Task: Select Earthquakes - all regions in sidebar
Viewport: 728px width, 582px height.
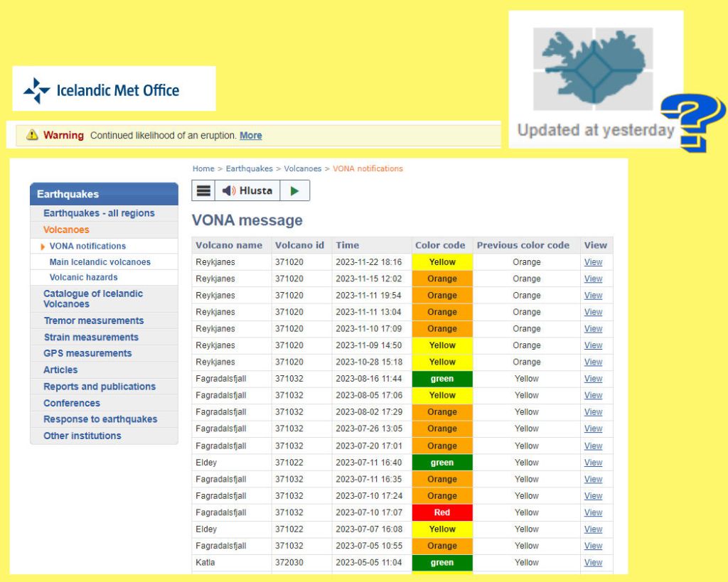Action: click(x=99, y=213)
